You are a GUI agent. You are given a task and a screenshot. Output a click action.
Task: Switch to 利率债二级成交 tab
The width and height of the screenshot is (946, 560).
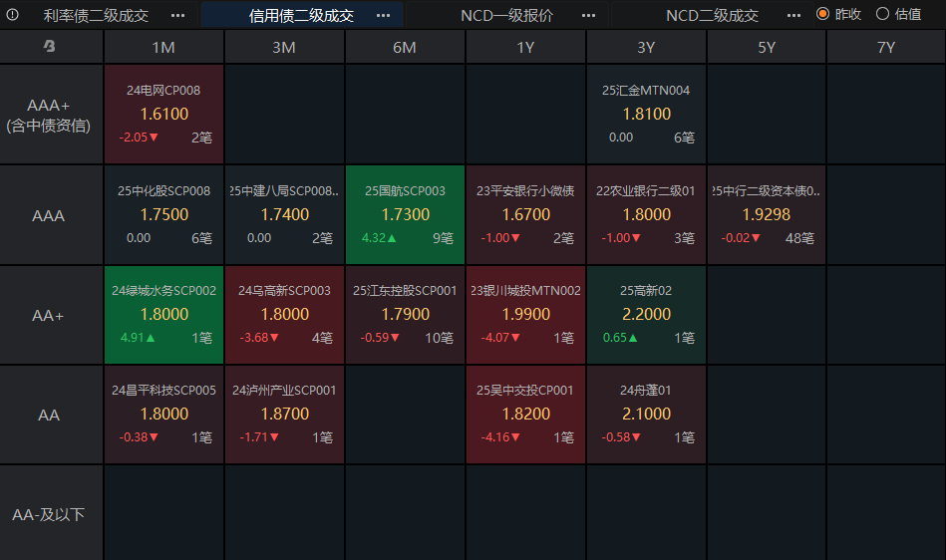96,15
